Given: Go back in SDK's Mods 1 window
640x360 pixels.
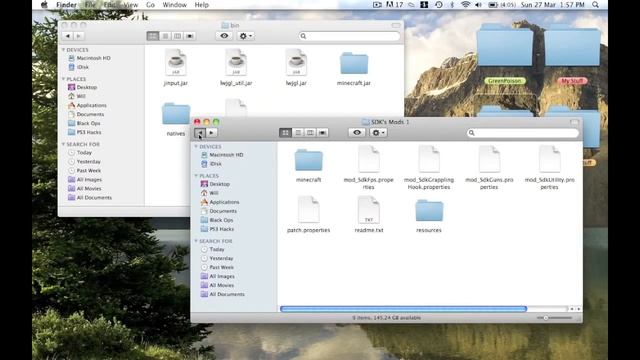Looking at the screenshot, I should pyautogui.click(x=200, y=133).
